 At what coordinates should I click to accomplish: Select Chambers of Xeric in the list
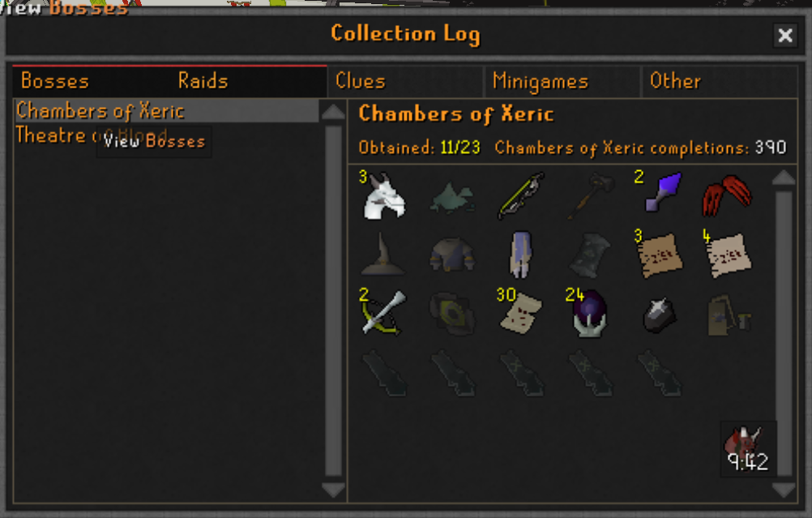pyautogui.click(x=167, y=111)
